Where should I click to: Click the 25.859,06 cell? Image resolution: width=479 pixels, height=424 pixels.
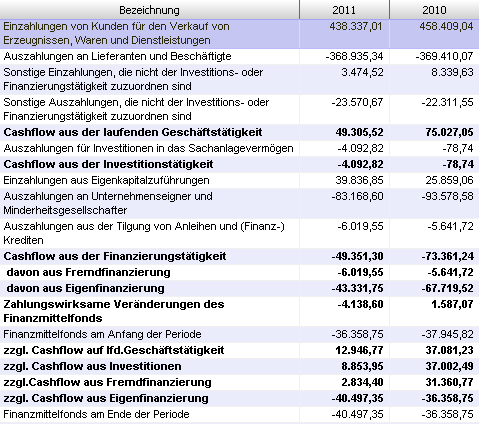click(x=435, y=180)
